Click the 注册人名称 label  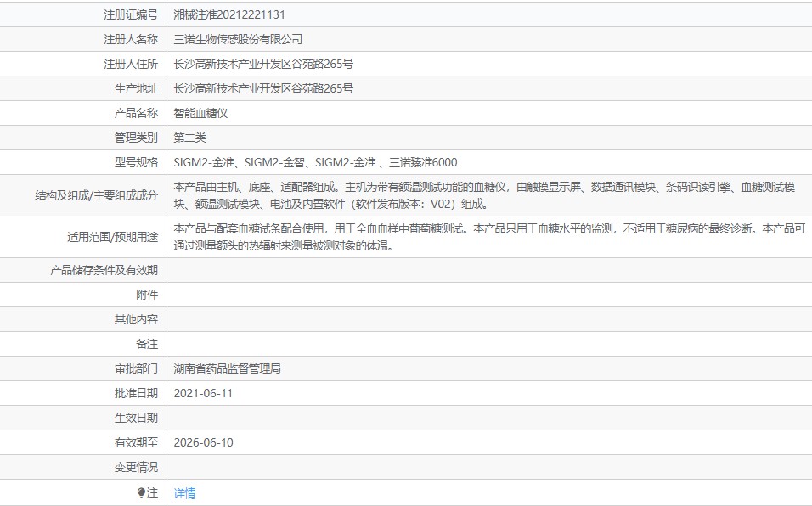click(x=131, y=39)
